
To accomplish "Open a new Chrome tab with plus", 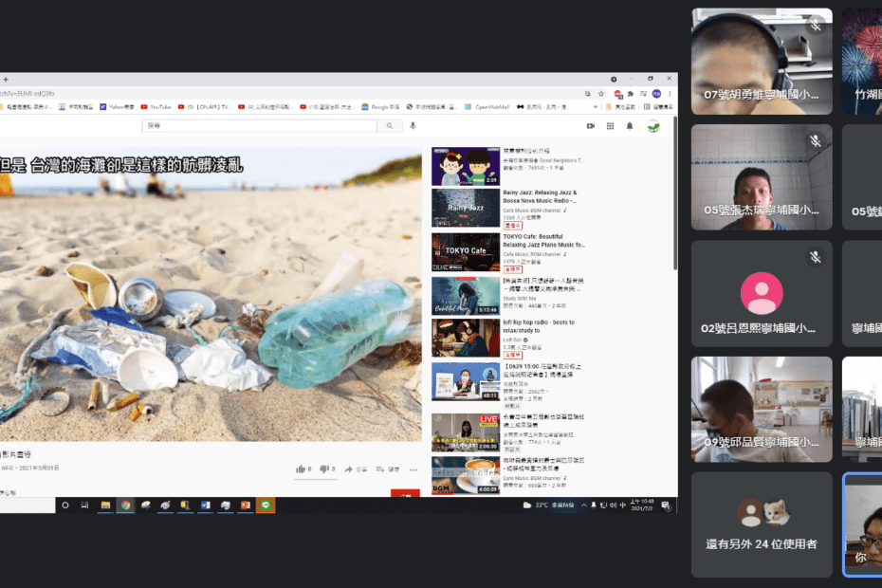I will pyautogui.click(x=6, y=80).
